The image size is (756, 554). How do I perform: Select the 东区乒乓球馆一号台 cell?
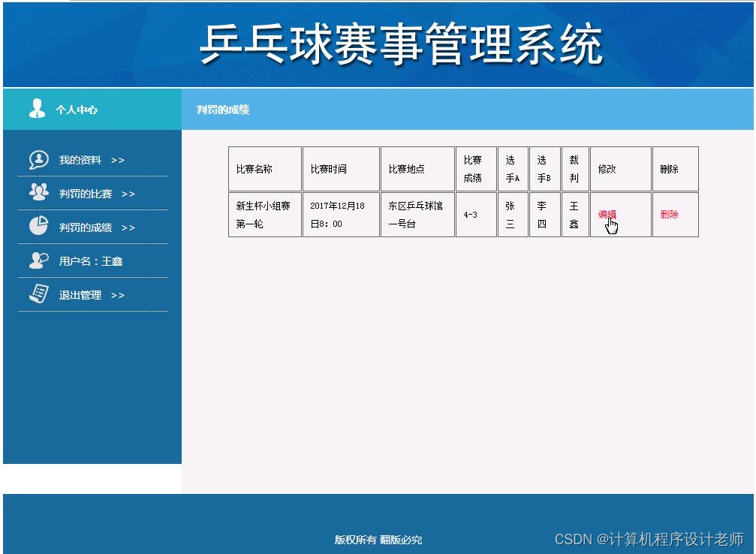coord(417,215)
